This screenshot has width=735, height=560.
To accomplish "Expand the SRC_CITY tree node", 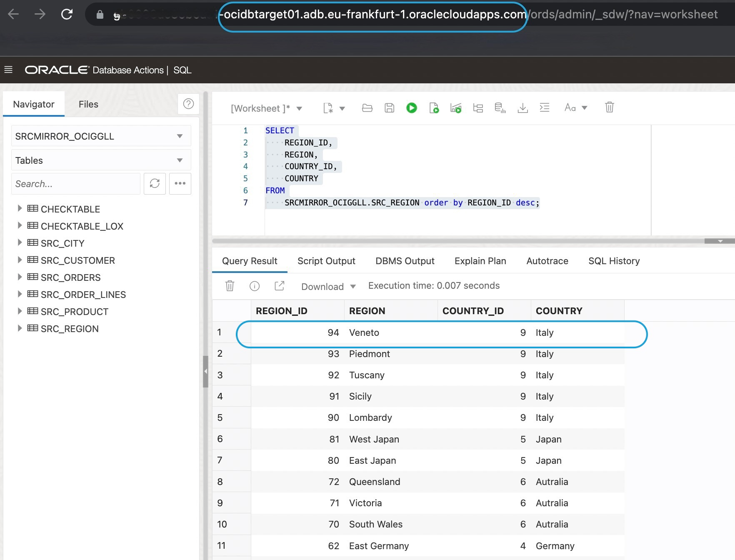I will pos(19,242).
